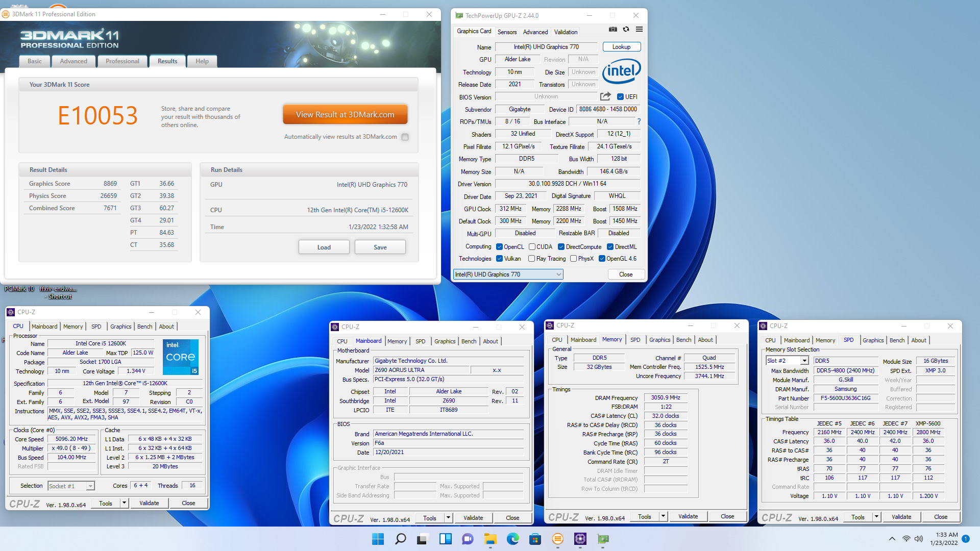Viewport: 980px width, 551px height.
Task: Click the Intel logo in GPU-Z
Action: (621, 71)
